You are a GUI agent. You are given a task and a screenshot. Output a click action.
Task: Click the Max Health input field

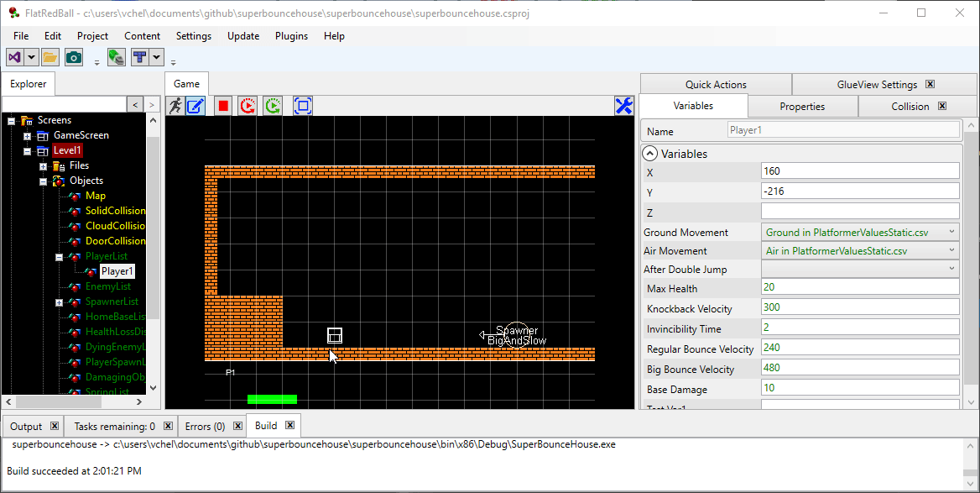point(860,287)
